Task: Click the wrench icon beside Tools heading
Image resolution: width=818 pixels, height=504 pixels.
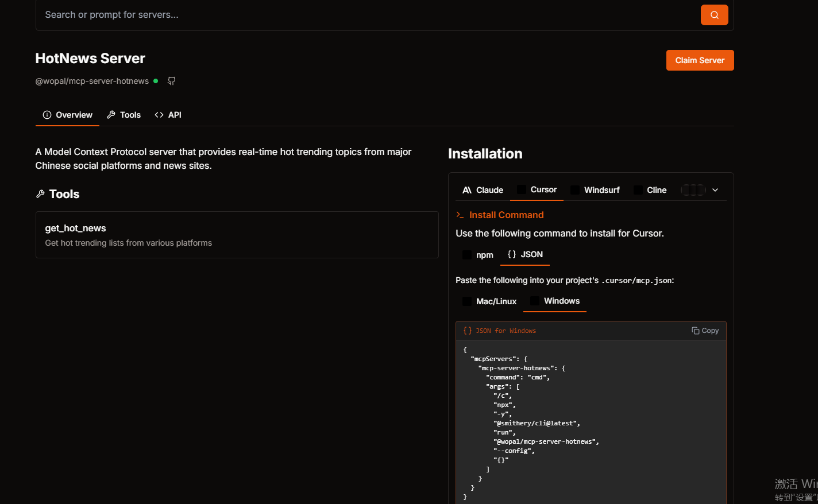Action: pos(40,194)
